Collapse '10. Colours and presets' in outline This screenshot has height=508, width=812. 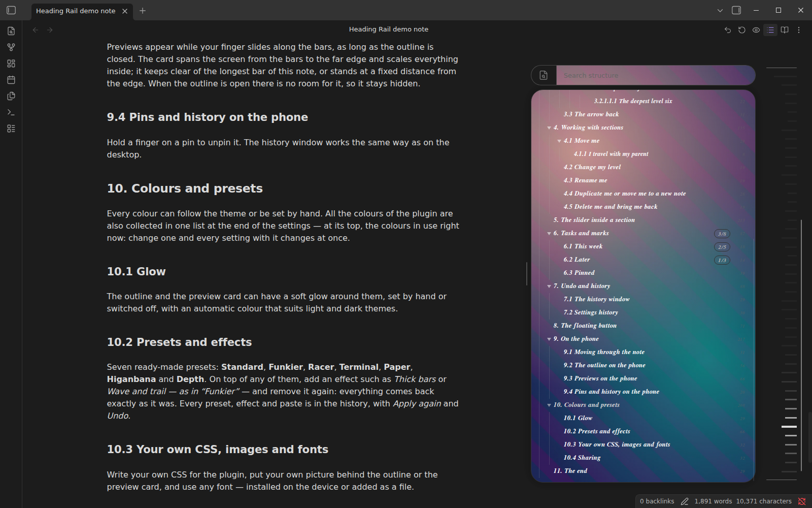549,405
